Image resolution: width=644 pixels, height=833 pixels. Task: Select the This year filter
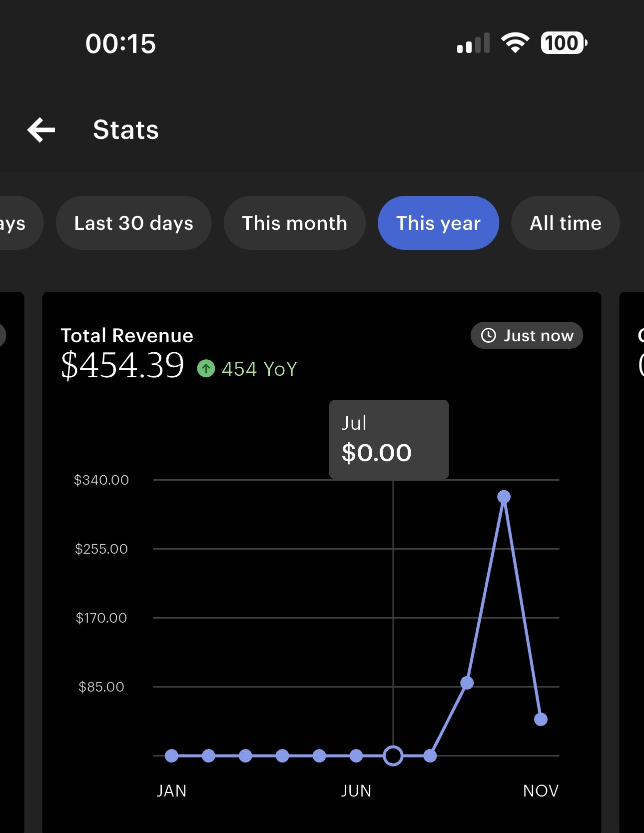[438, 223]
